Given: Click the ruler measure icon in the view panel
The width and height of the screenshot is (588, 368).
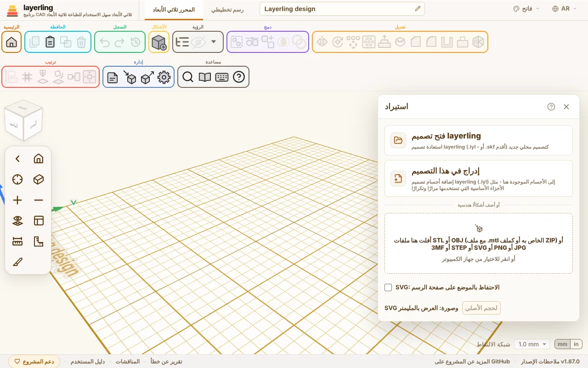Looking at the screenshot, I should [x=17, y=241].
